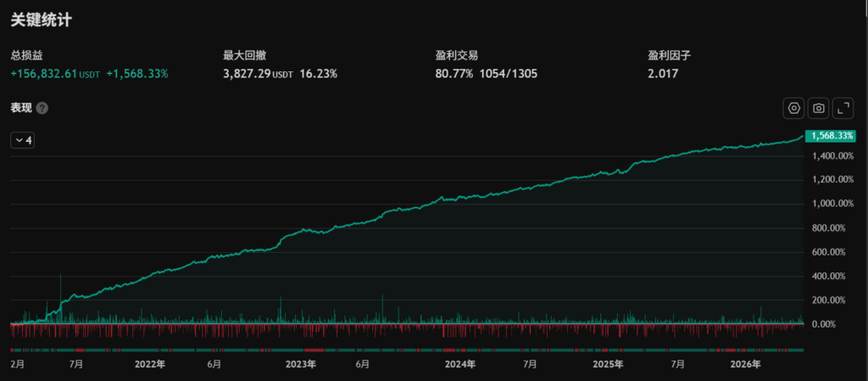
Task: Click the 关键统计 section heading
Action: coord(42,20)
